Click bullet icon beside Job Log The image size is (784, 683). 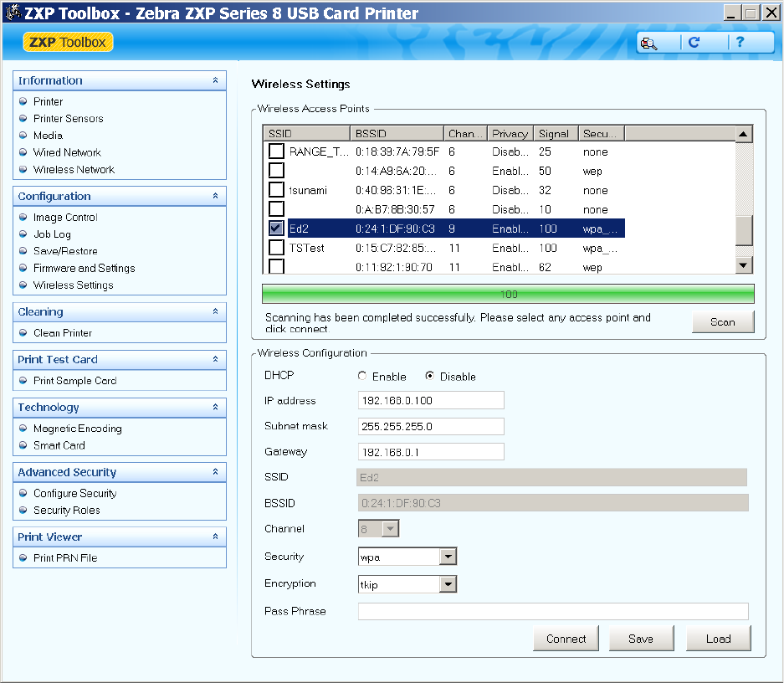click(23, 234)
